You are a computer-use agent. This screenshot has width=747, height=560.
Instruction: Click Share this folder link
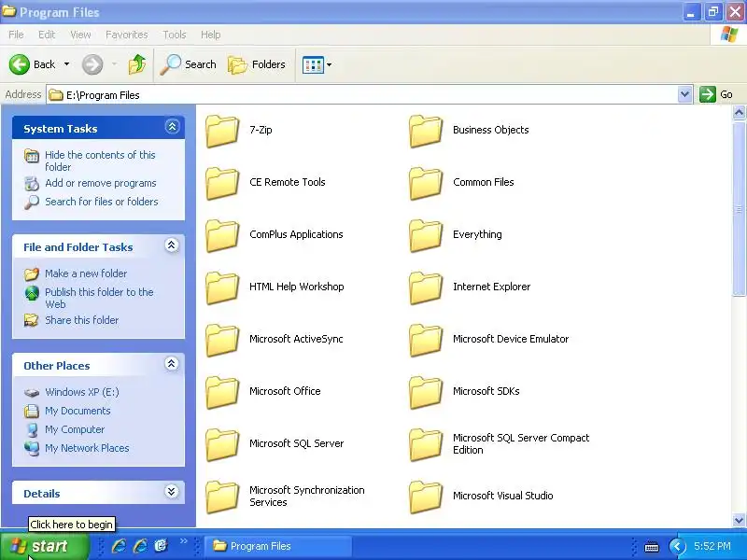tap(81, 320)
